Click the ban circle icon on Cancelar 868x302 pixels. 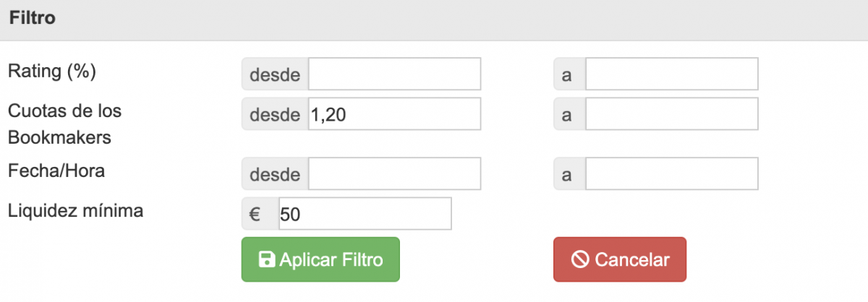pyautogui.click(x=580, y=260)
